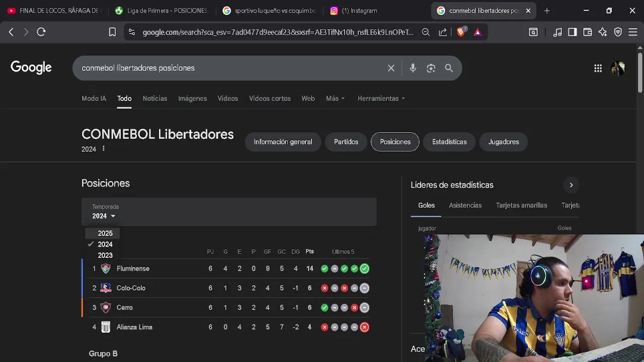Viewport: 644px width, 362px height.
Task: Select Noticias search filter
Action: pyautogui.click(x=154, y=99)
